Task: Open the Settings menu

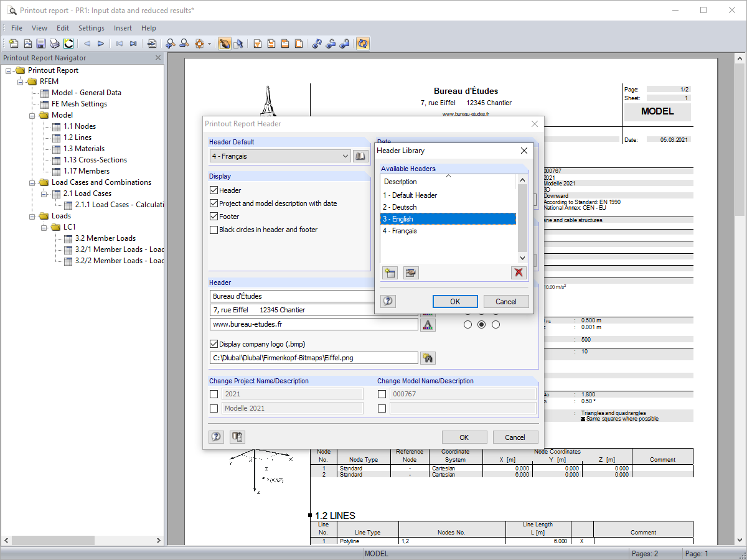Action: tap(92, 28)
